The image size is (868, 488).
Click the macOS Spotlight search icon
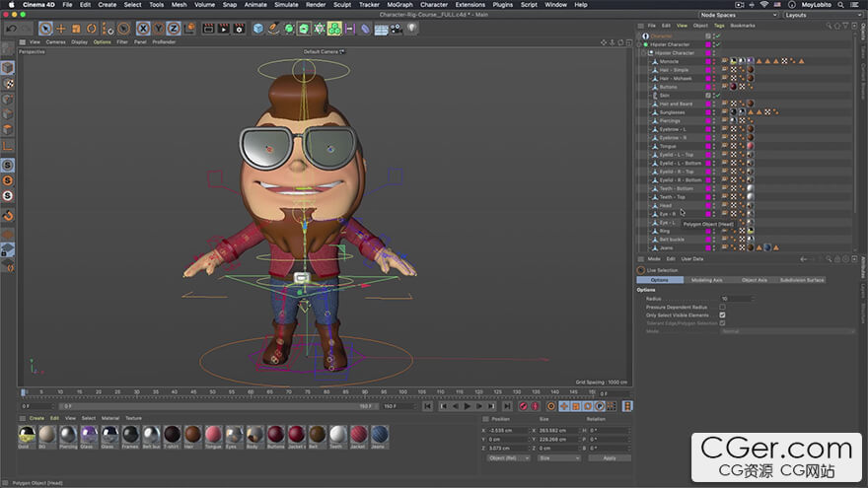coord(840,4)
